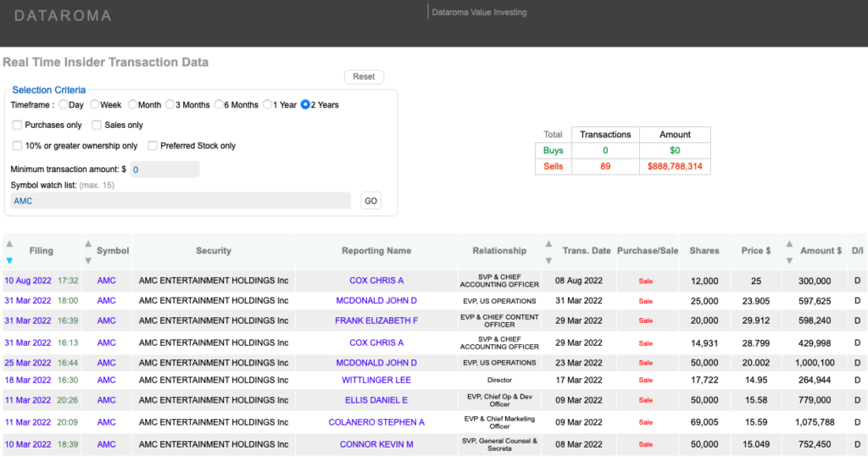The width and height of the screenshot is (868, 457).
Task: Click the 1,000,100 amount cell
Action: 815,362
